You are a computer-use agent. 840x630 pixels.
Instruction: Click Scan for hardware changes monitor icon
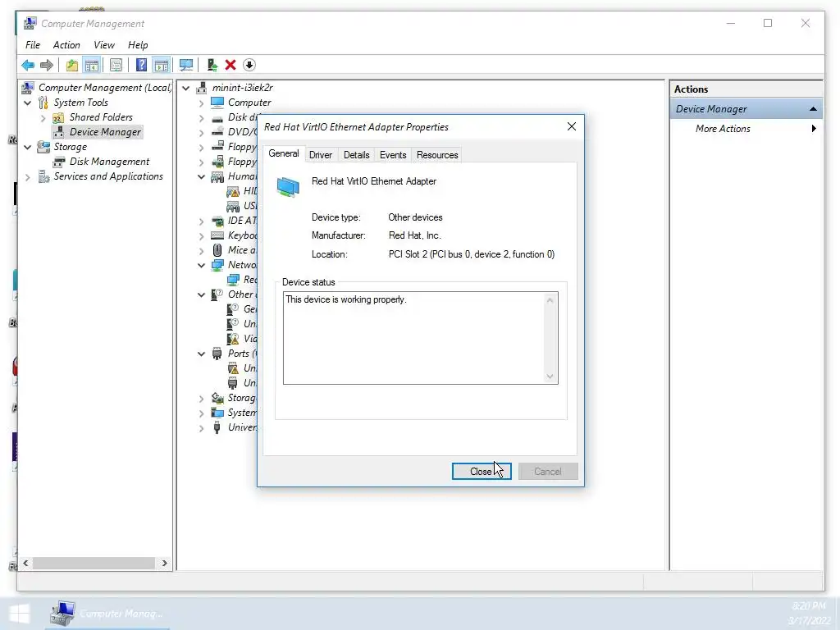pyautogui.click(x=186, y=66)
